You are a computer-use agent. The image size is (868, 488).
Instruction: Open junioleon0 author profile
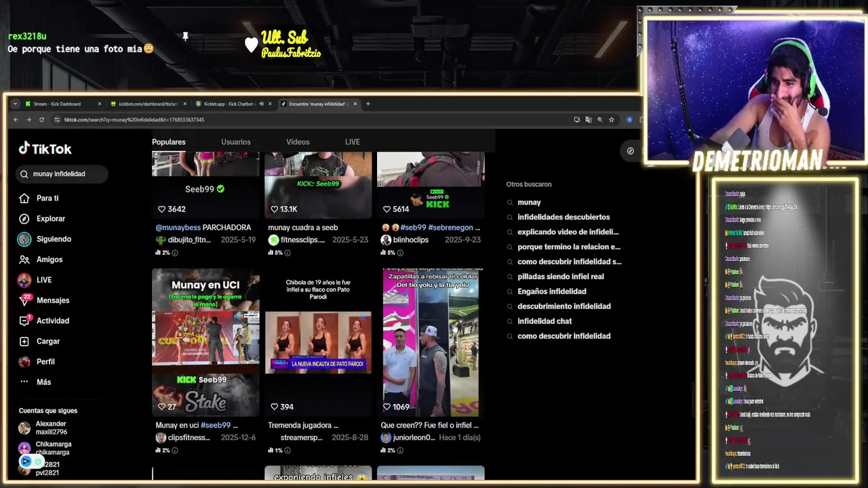tap(414, 438)
